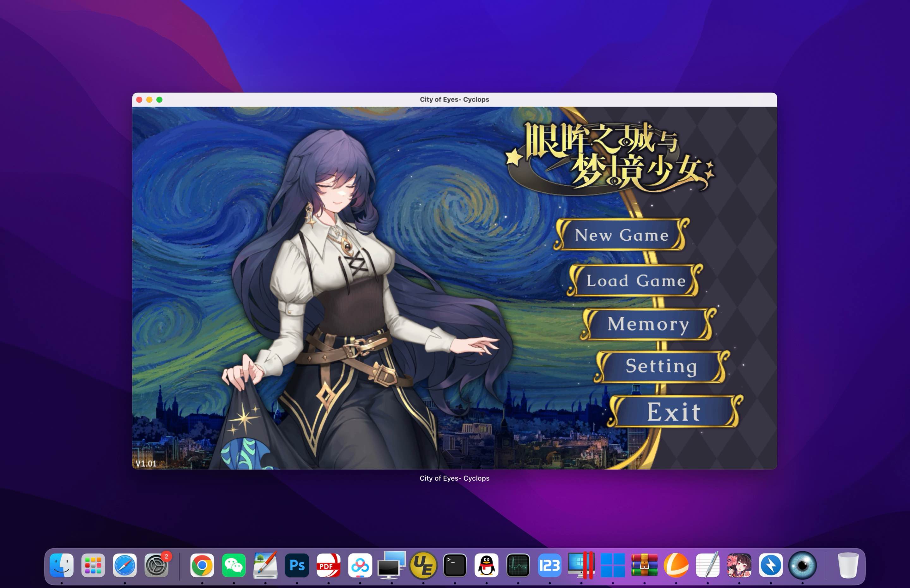Close the City of Eyes window
Viewport: 910px width, 588px height.
[139, 100]
